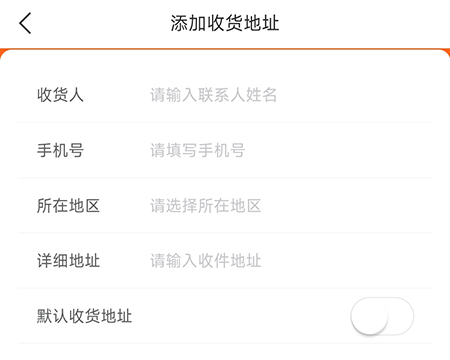Image resolution: width=450 pixels, height=360 pixels.
Task: Focus the 请输入收件地址 address field
Action: click(x=205, y=261)
